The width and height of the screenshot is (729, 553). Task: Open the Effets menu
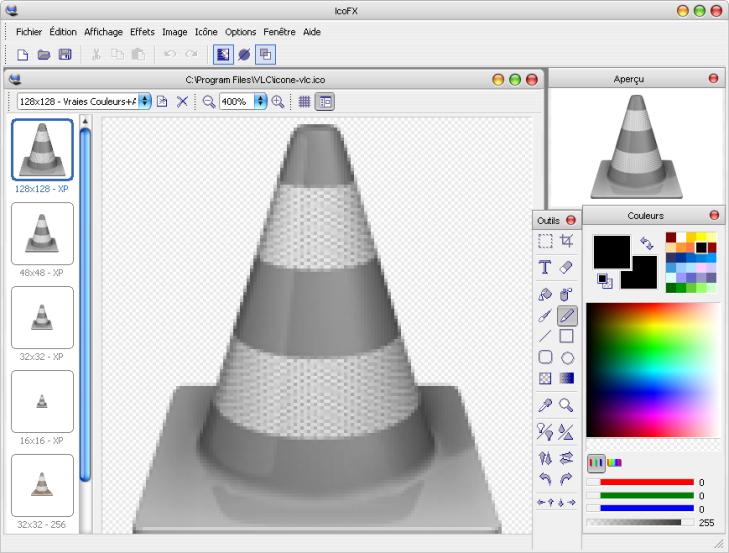pyautogui.click(x=142, y=32)
